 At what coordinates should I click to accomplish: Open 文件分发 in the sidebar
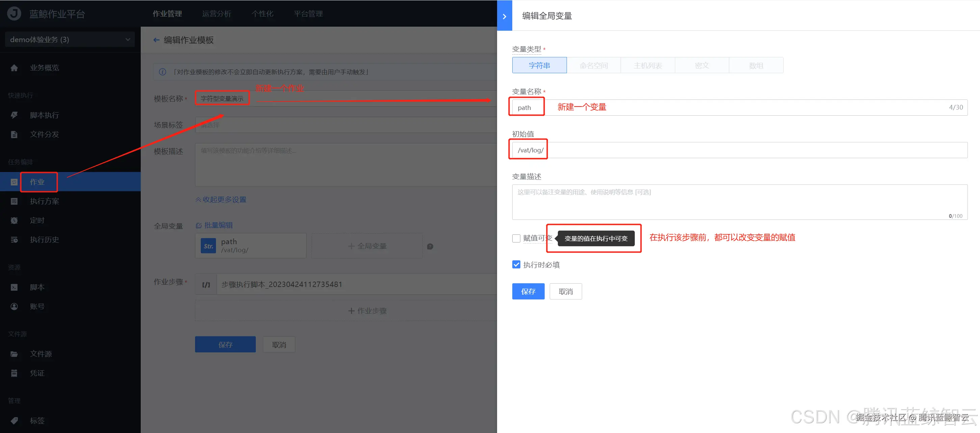(x=45, y=134)
